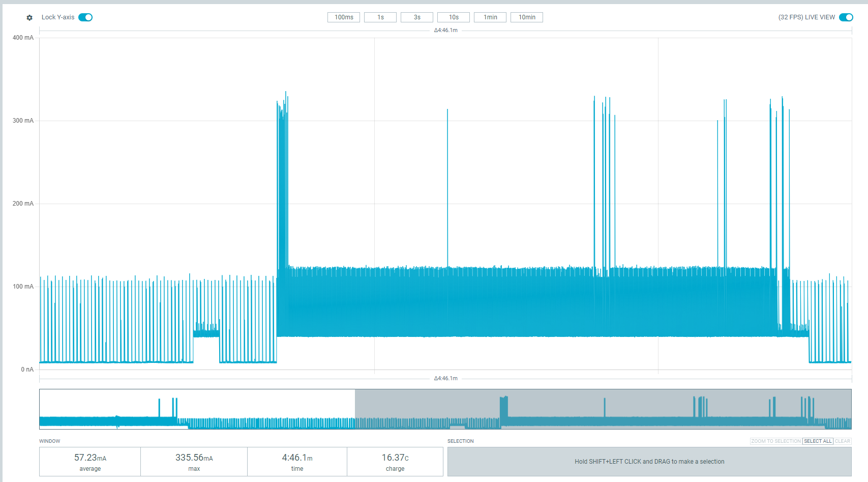Click the unshaded left part of minimap
Viewport: 868px width, 482px height.
pyautogui.click(x=197, y=409)
